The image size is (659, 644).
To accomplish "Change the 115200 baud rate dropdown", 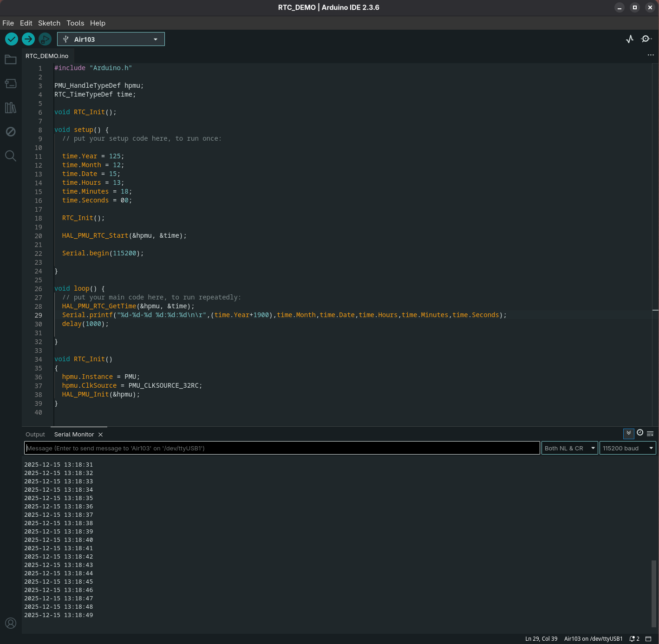I will [x=627, y=448].
